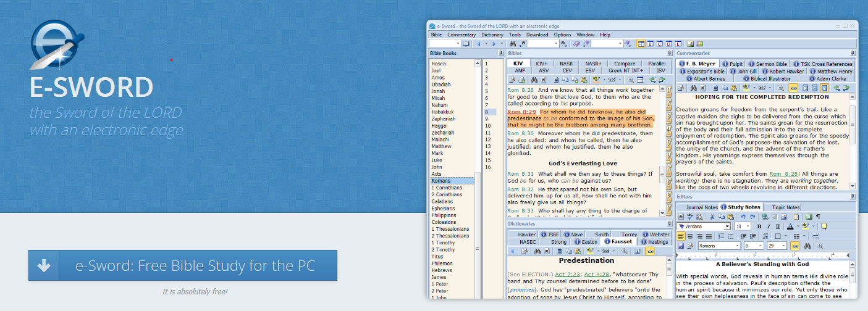Click the Forward navigation arrow in main toolbar
This screenshot has width=868, height=311.
494,44
